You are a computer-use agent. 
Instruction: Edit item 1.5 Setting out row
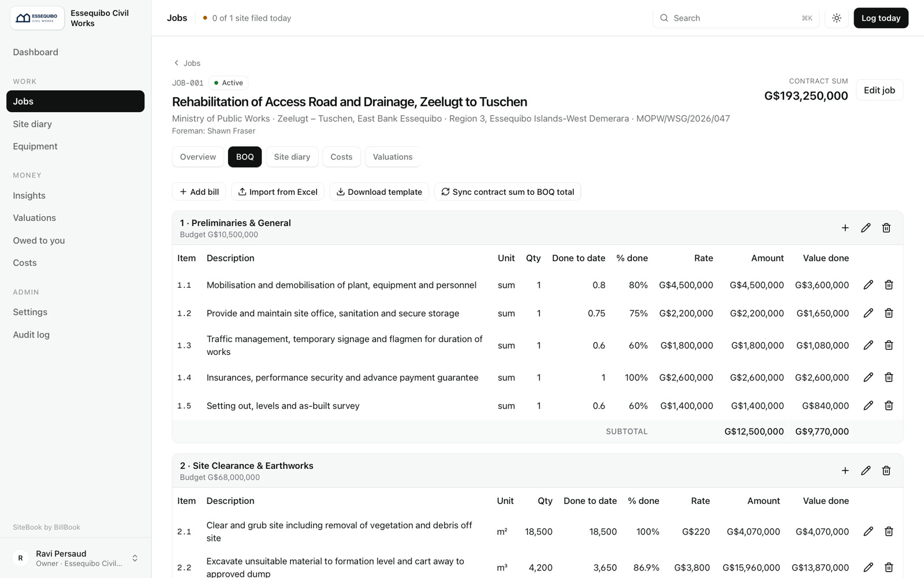(868, 406)
